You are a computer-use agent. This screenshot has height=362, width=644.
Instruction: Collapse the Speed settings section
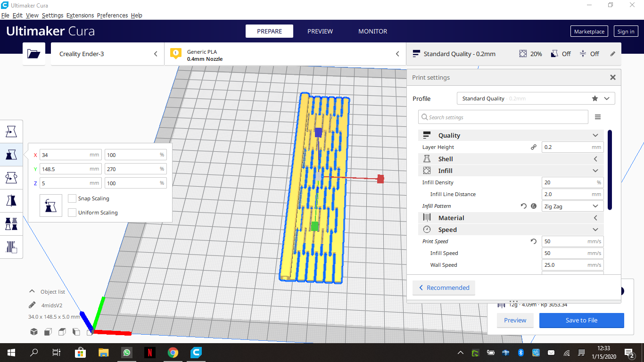click(x=511, y=230)
